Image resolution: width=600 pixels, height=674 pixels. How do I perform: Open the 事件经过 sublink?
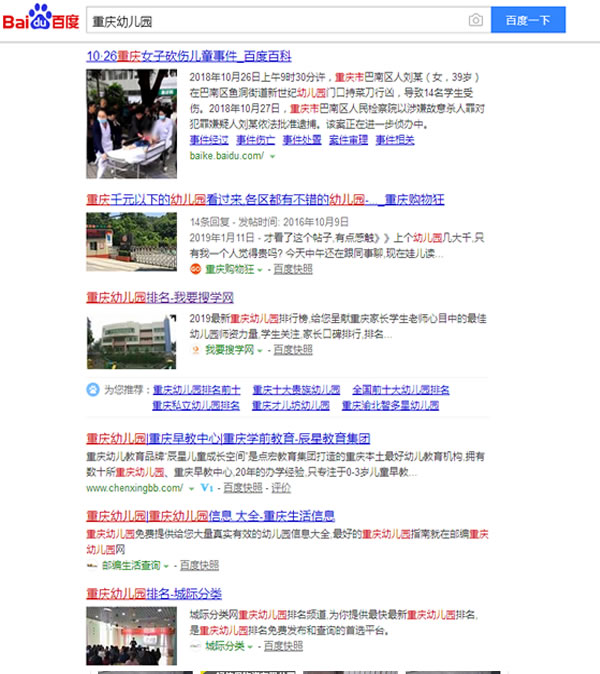coord(209,140)
